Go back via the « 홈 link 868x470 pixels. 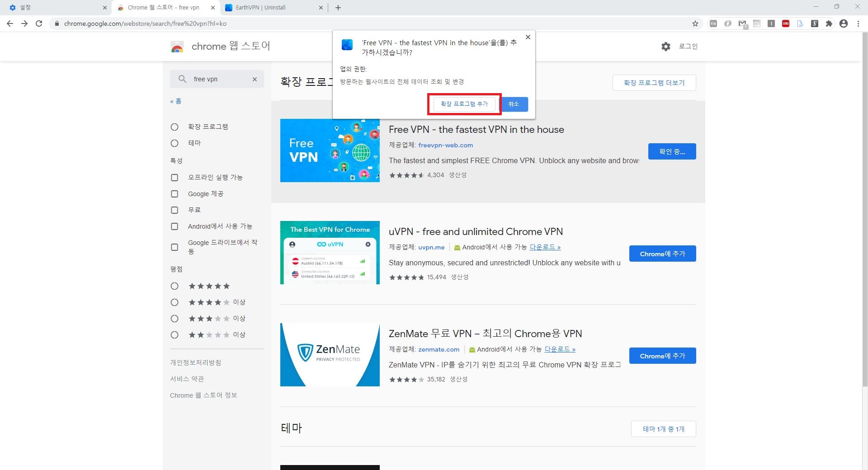click(x=175, y=101)
